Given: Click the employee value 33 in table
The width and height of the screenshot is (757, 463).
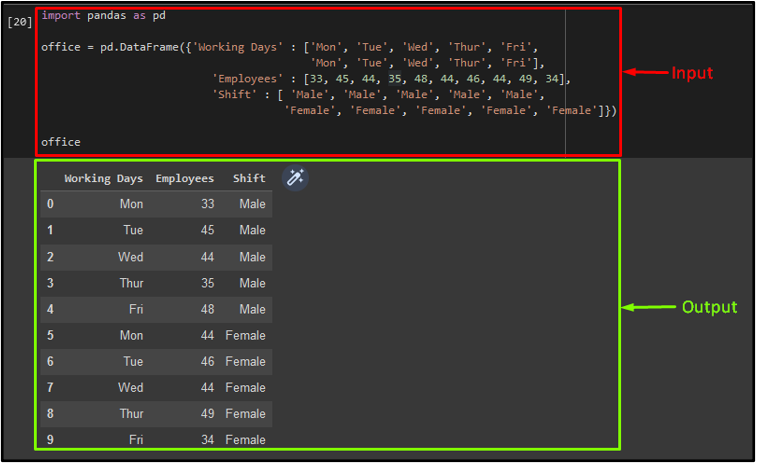Looking at the screenshot, I should point(207,204).
